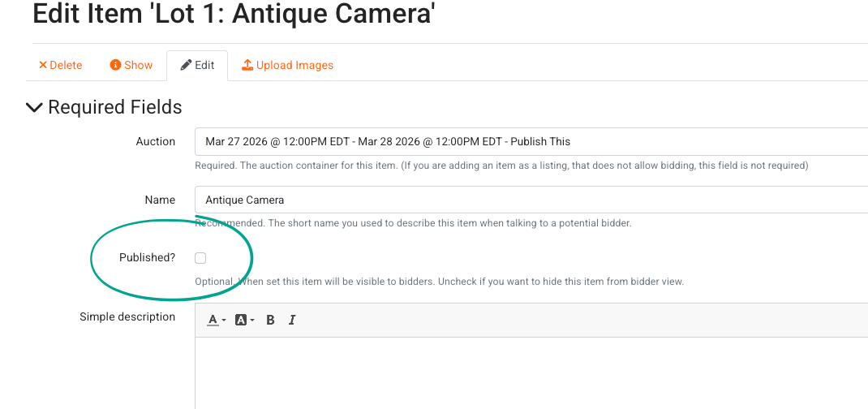Click the upload arrow icon beside Upload Images
Screen dimensions: 868x409
(247, 65)
